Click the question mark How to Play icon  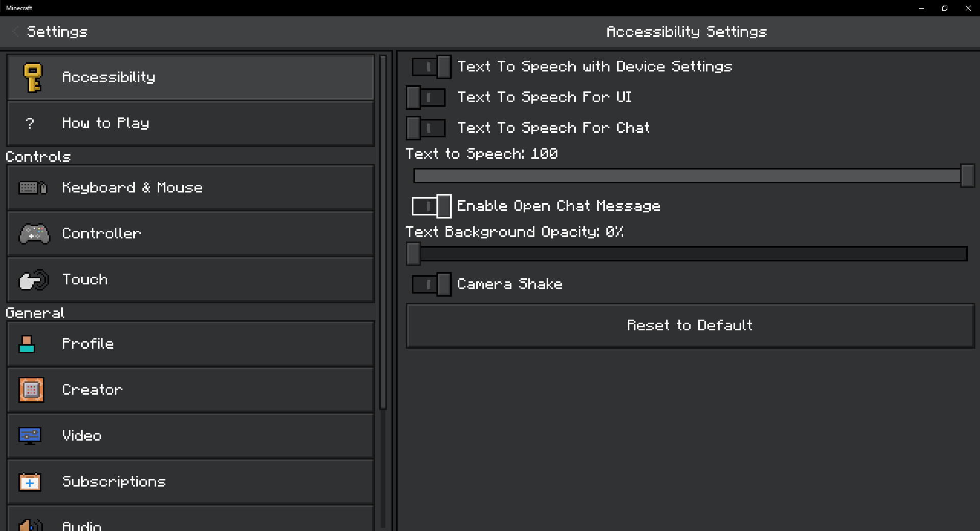(30, 123)
